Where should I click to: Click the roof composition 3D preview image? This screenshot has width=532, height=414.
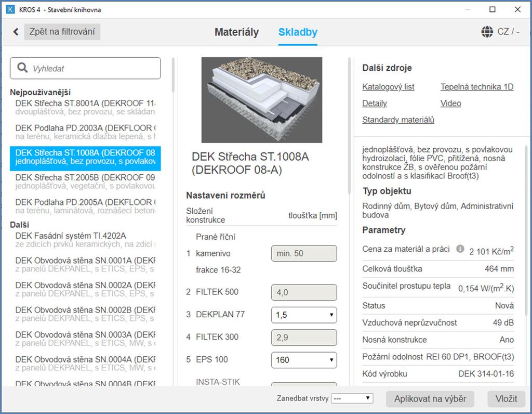click(262, 100)
